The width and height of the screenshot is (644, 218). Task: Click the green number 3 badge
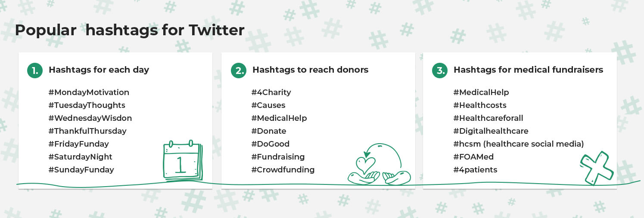(x=440, y=71)
